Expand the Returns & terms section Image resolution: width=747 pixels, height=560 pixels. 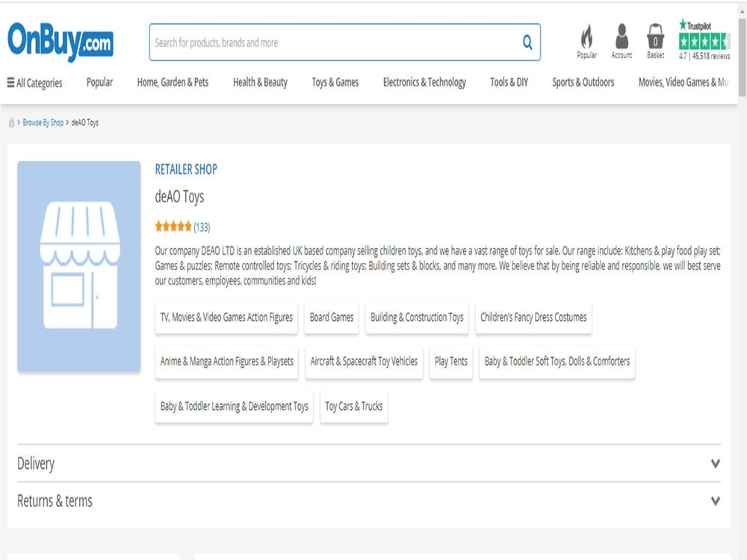[x=369, y=501]
